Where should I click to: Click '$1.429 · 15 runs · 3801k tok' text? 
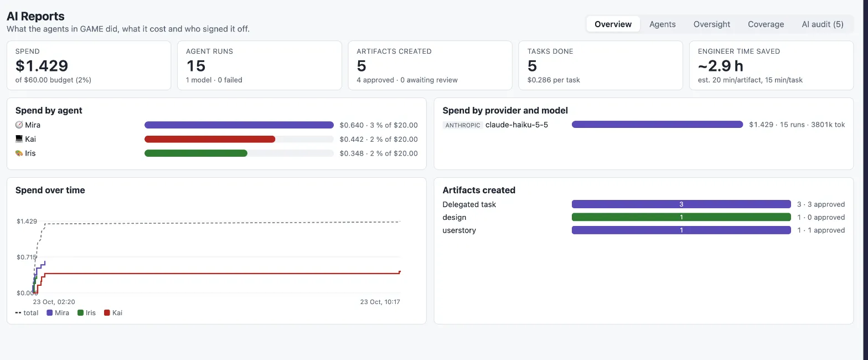(797, 125)
